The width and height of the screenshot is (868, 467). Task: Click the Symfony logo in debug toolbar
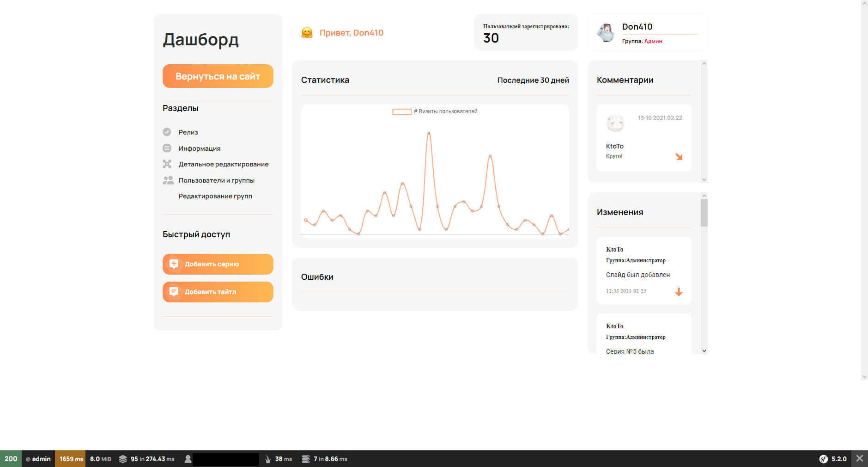tap(823, 459)
